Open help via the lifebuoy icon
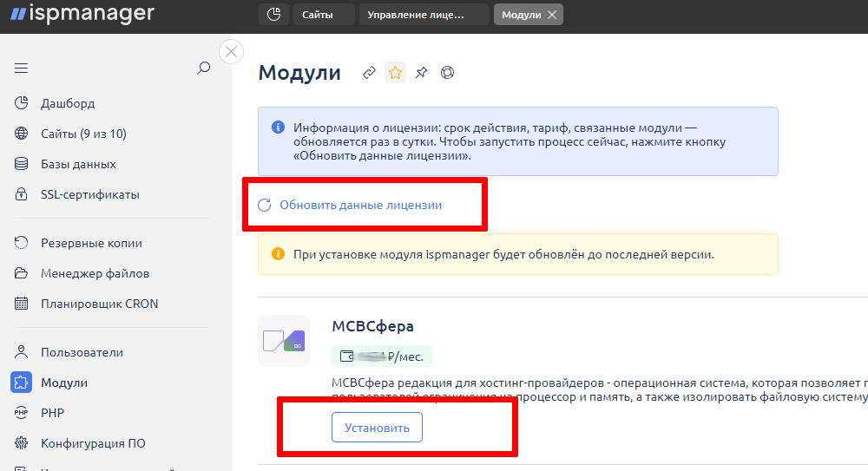This screenshot has height=471, width=868. click(448, 73)
